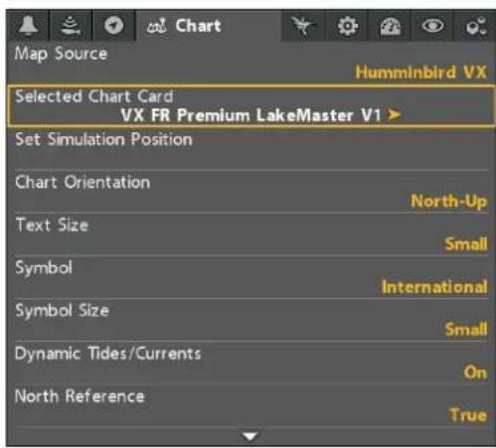496x448 pixels.
Task: Open the Sonar tab fish icon
Action: click(71, 26)
